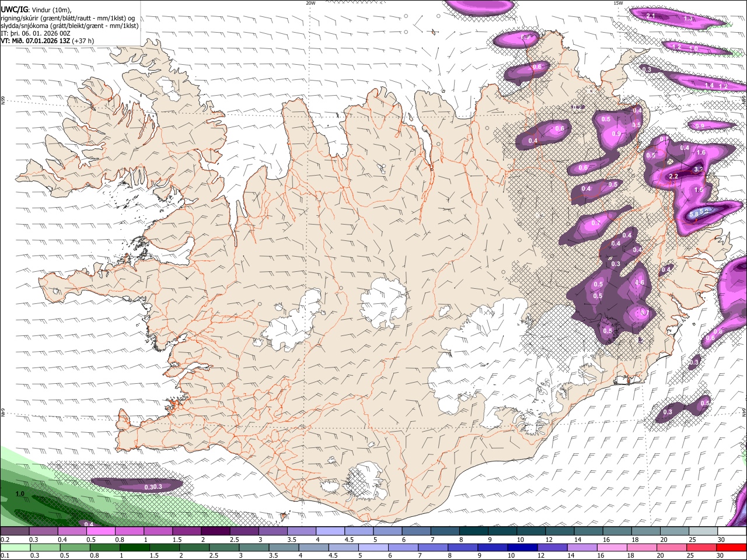Select the pale gray snow swatch between 25 and 30
The width and height of the screenshot is (747, 560).
pyautogui.click(x=704, y=531)
